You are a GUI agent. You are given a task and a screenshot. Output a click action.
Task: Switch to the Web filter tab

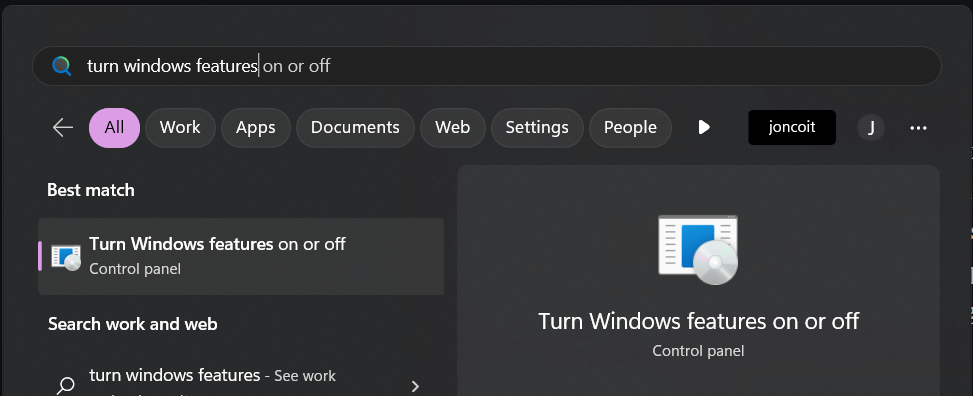[452, 128]
